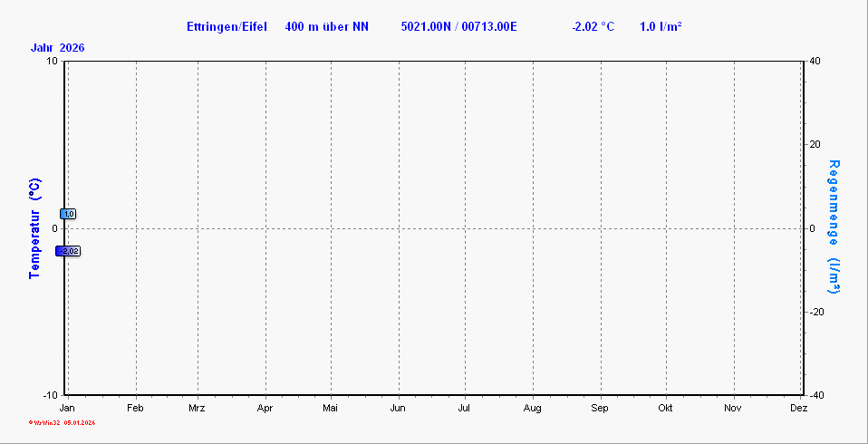Select the Mai month label
Image resolution: width=868 pixels, height=444 pixels.
coord(331,409)
